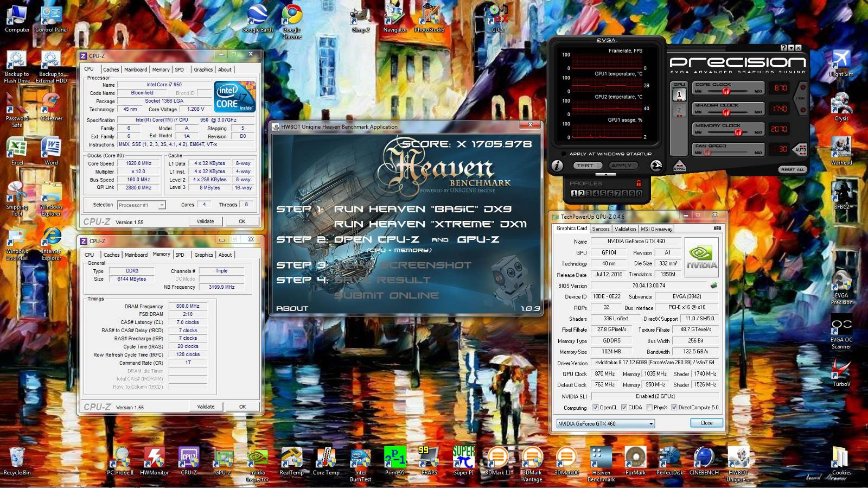Open the Precision title bar dropdown arrow
The height and width of the screenshot is (488, 868).
click(792, 48)
